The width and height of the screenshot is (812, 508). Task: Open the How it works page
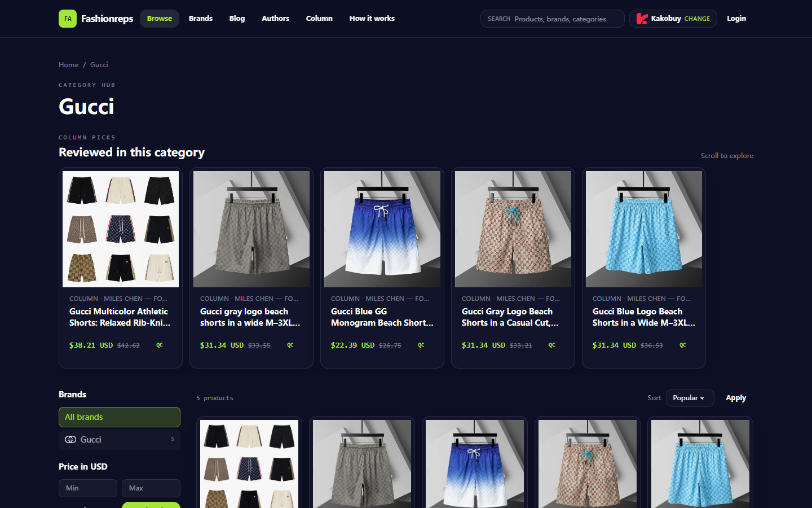(x=372, y=19)
